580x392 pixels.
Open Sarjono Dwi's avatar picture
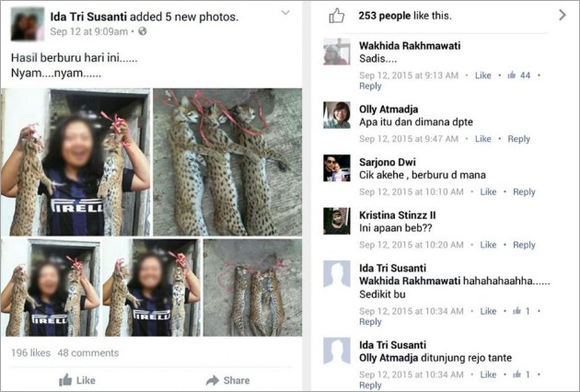[x=337, y=168]
